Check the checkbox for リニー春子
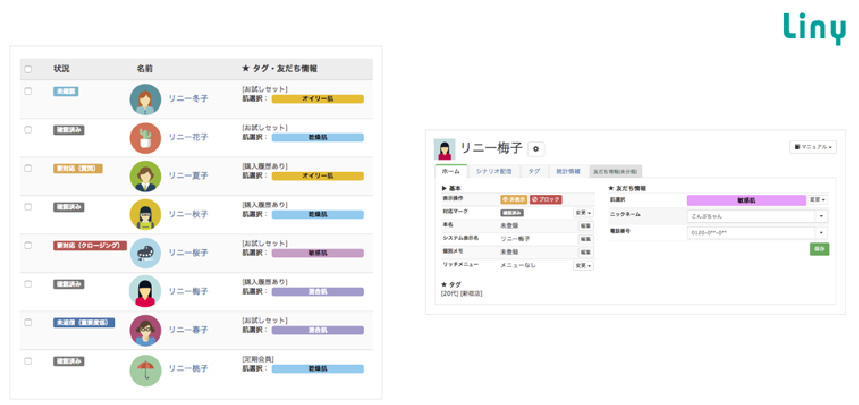 (x=28, y=322)
